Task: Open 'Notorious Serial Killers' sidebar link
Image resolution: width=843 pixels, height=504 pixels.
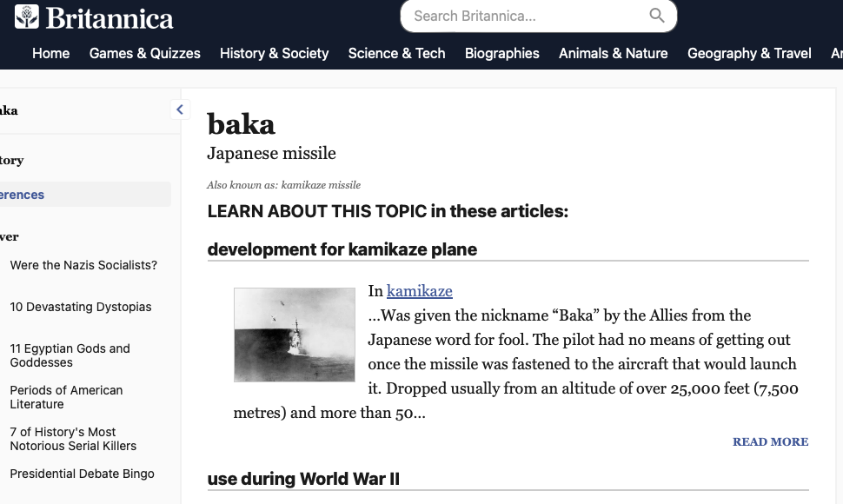Action: 73,439
